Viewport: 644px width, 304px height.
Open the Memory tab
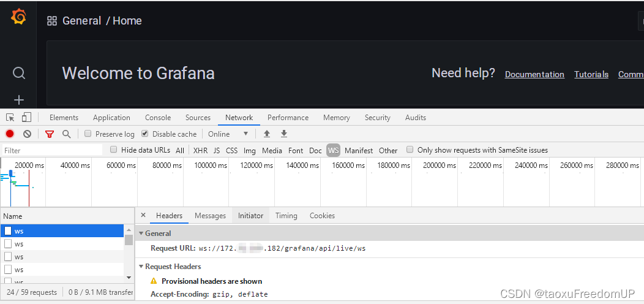click(336, 118)
